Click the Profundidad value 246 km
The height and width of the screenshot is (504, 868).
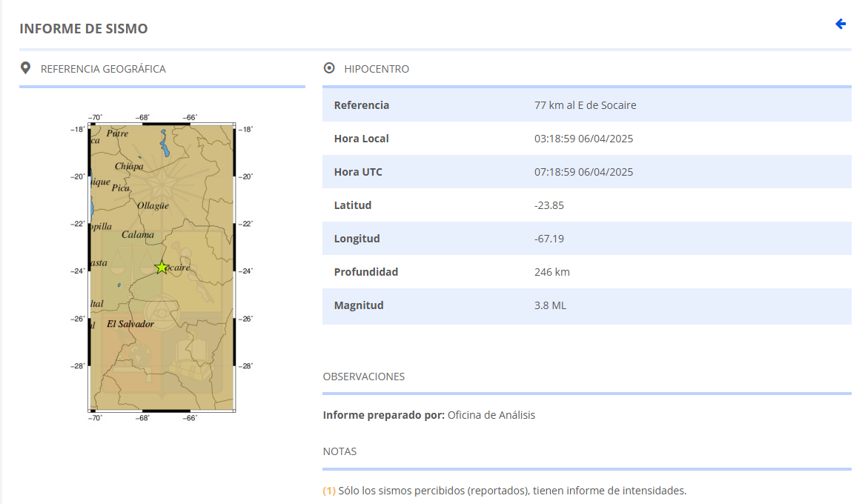(551, 272)
